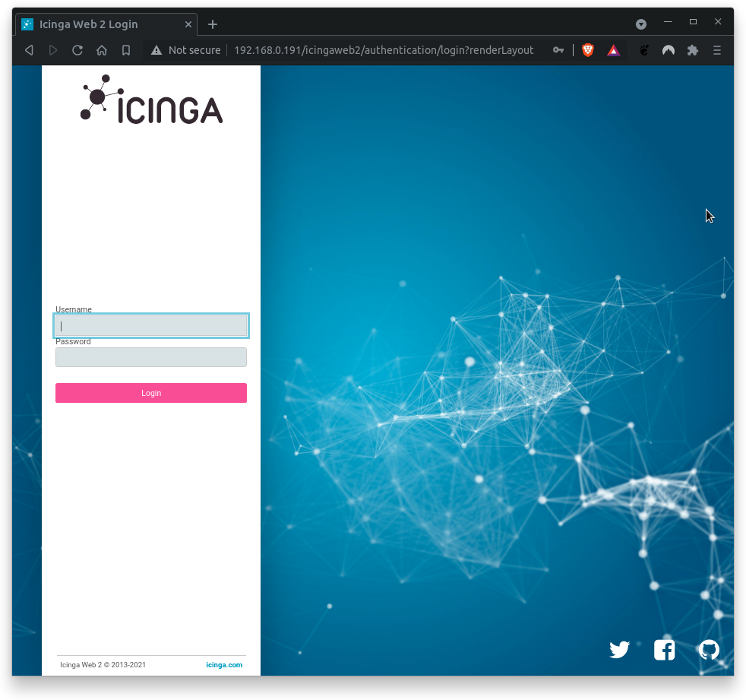Click the Password input field
Viewport: 746px width, 700px height.
click(150, 356)
